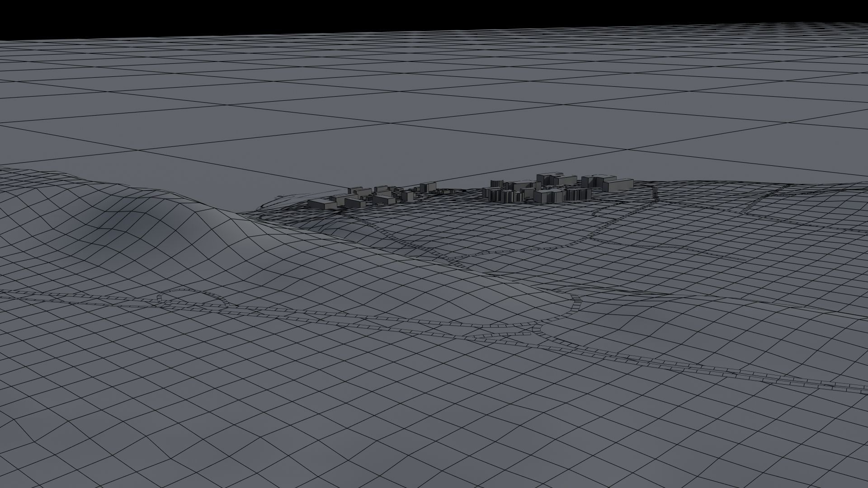Click the road curving right of buildings
This screenshot has height=488, width=868.
pyautogui.click(x=656, y=195)
